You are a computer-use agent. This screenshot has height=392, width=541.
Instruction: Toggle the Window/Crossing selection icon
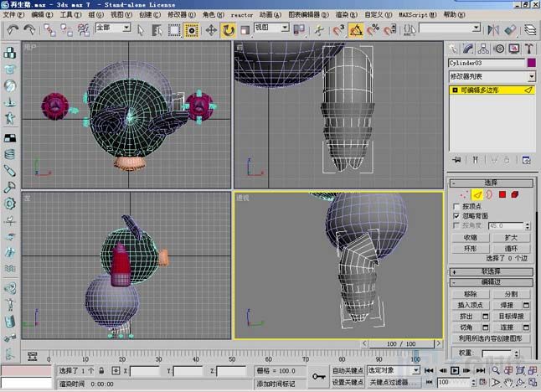point(192,30)
